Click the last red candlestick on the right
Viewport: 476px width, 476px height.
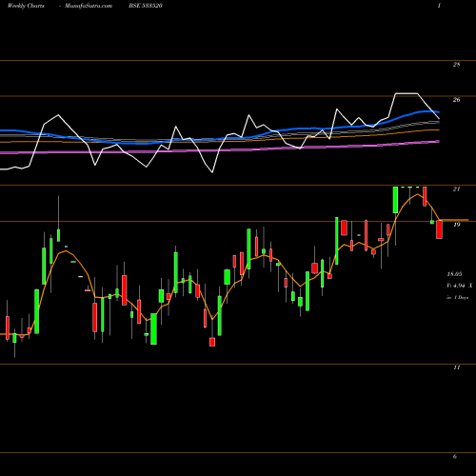coord(439,229)
